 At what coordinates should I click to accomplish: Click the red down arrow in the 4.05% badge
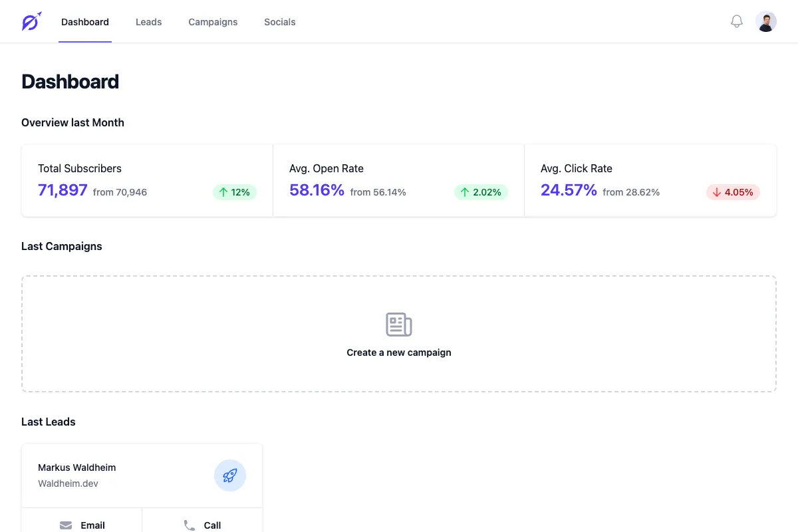(x=716, y=192)
